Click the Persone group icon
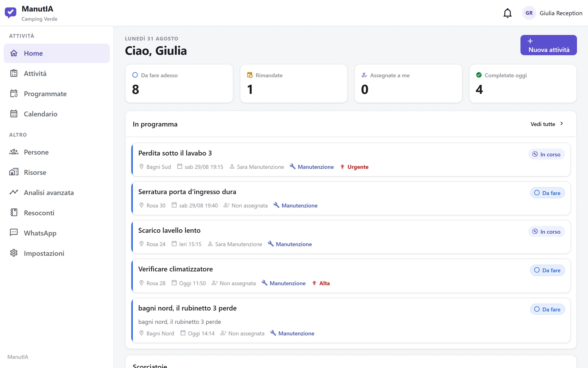This screenshot has width=588, height=368. [14, 152]
